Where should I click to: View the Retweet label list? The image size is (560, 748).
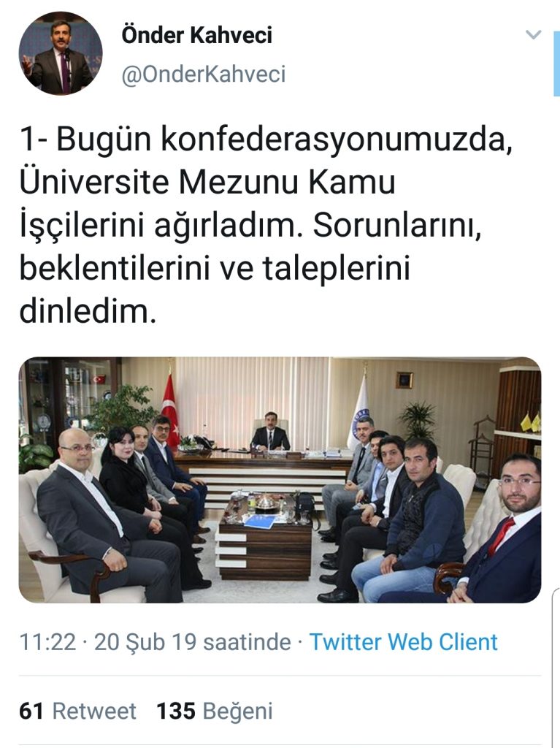(94, 711)
